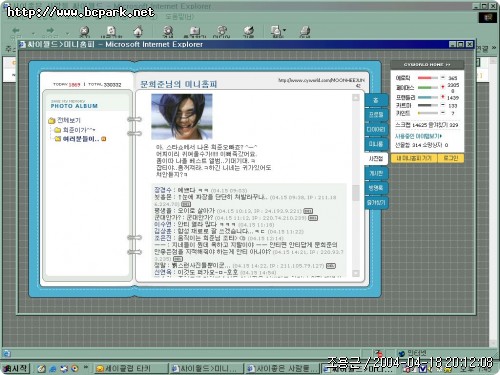Click the green 페이머스 popularity bar
Image resolution: width=500 pixels, height=375 pixels.
428,88
